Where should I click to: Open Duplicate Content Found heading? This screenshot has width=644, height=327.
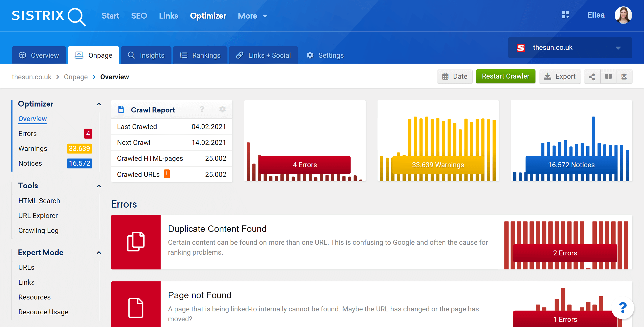pyautogui.click(x=217, y=229)
